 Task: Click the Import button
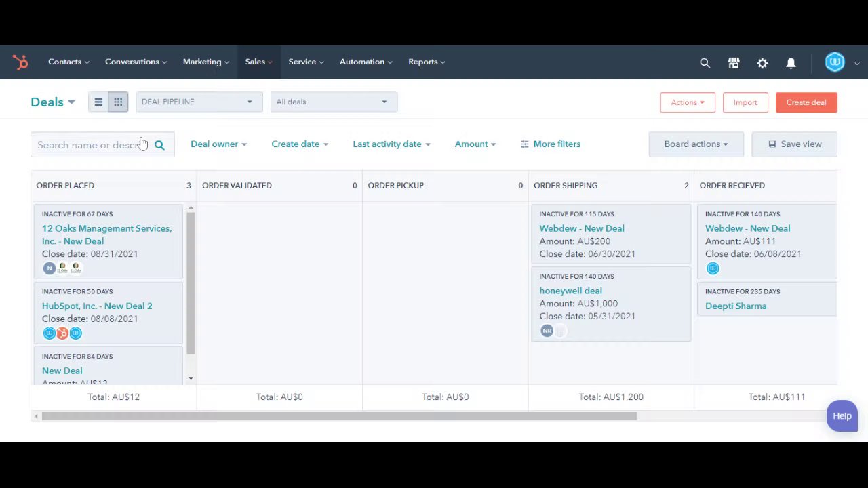(x=745, y=102)
